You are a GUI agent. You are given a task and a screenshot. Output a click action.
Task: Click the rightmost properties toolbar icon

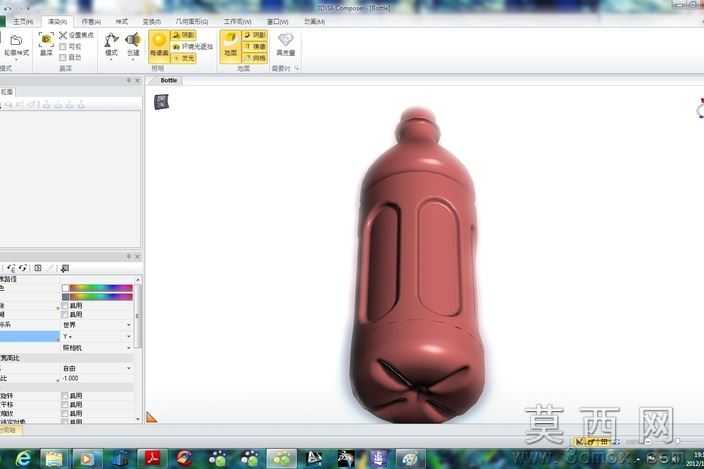(x=65, y=268)
